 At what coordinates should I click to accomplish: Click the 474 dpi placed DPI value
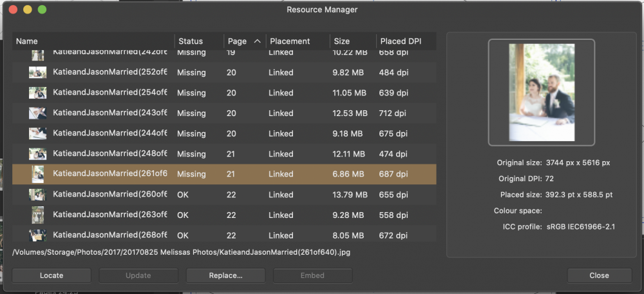393,154
